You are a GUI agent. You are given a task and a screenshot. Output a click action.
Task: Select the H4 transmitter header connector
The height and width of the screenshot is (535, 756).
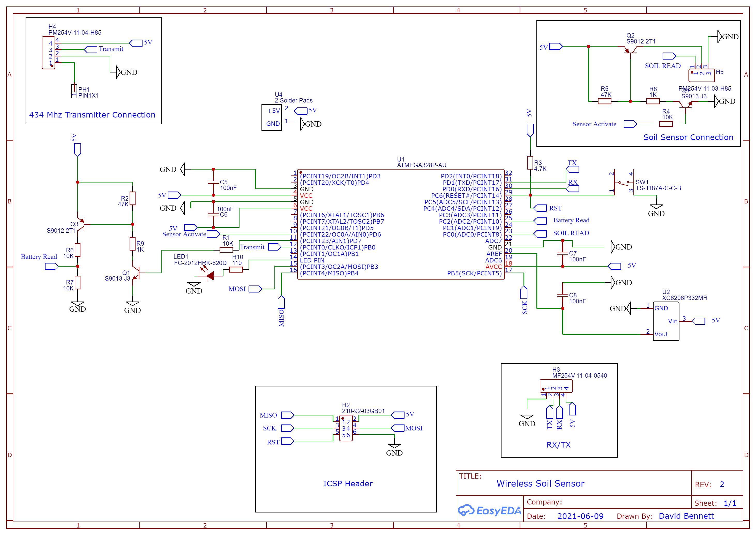[x=48, y=53]
